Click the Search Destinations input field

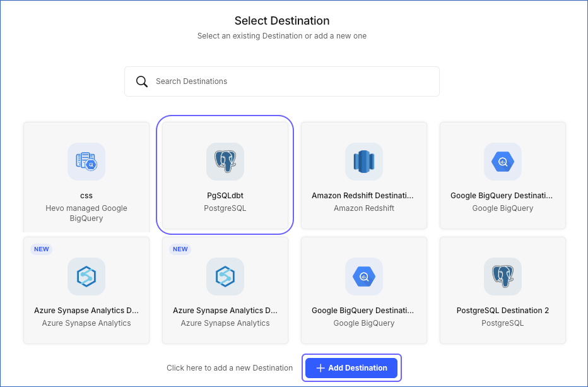coord(281,81)
